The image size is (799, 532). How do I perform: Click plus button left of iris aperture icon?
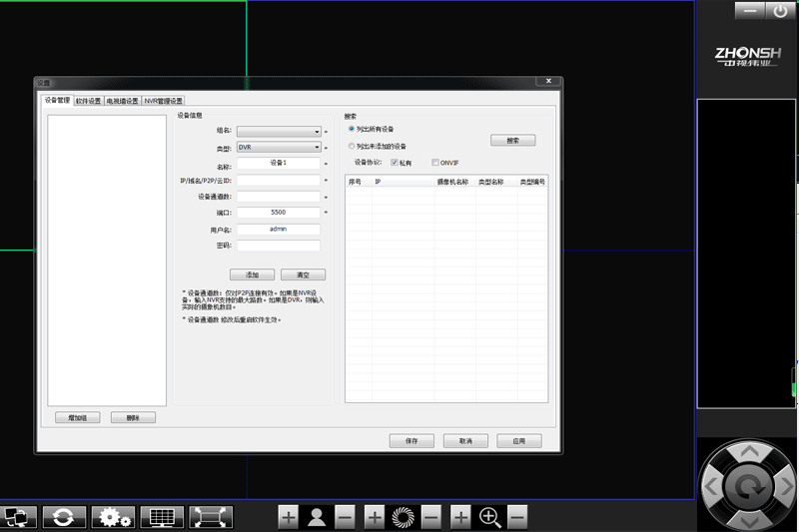[375, 518]
